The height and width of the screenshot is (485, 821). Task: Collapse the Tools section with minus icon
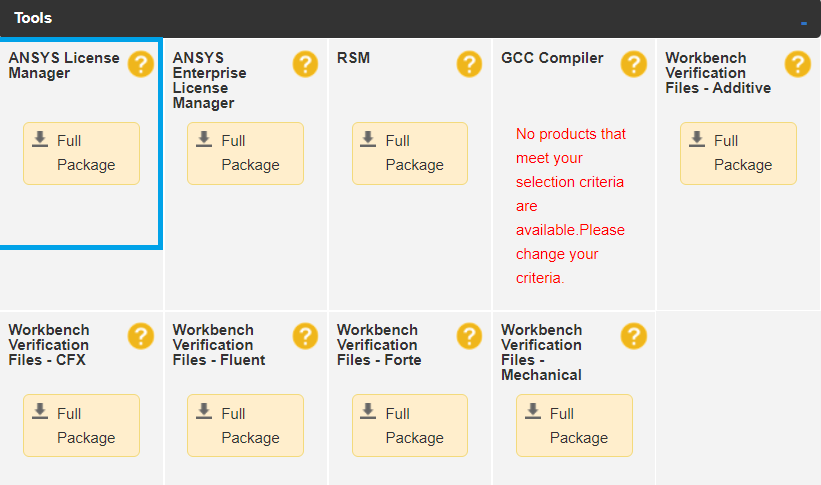(804, 23)
